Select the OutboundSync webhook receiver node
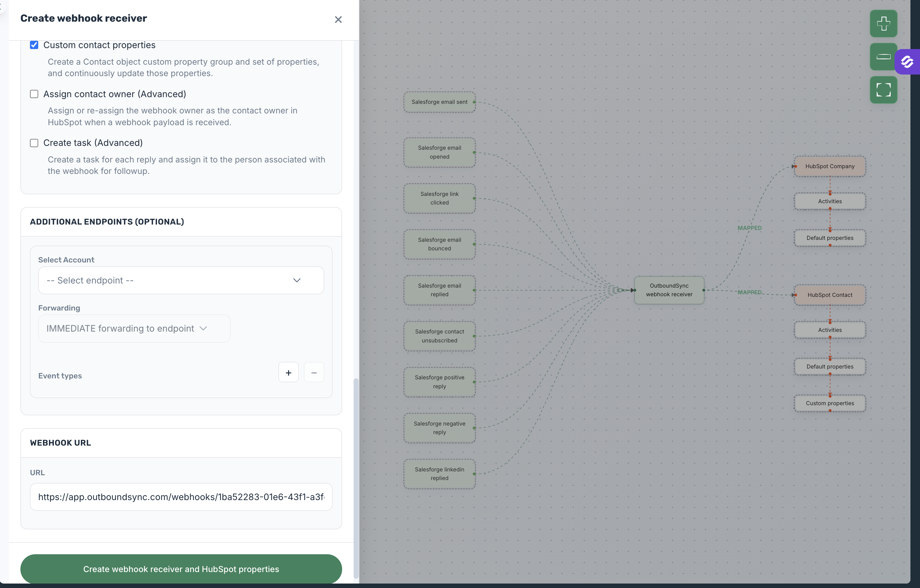This screenshot has height=588, width=920. tap(669, 290)
